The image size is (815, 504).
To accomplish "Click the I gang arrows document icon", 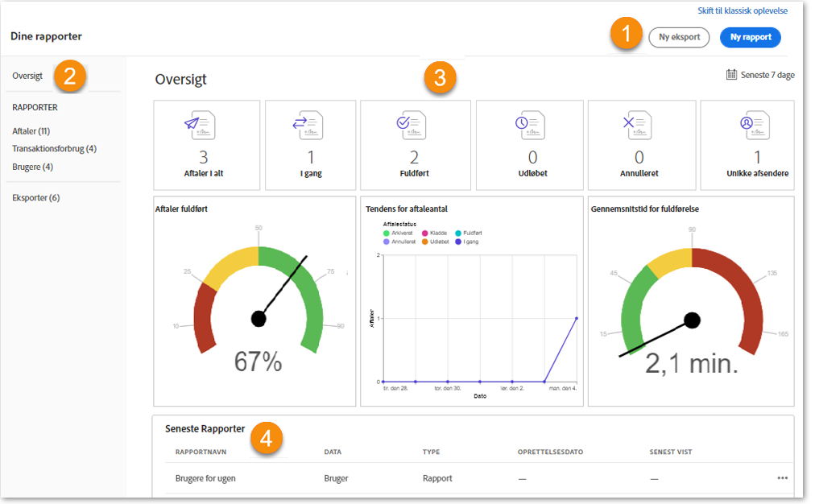I will point(310,124).
